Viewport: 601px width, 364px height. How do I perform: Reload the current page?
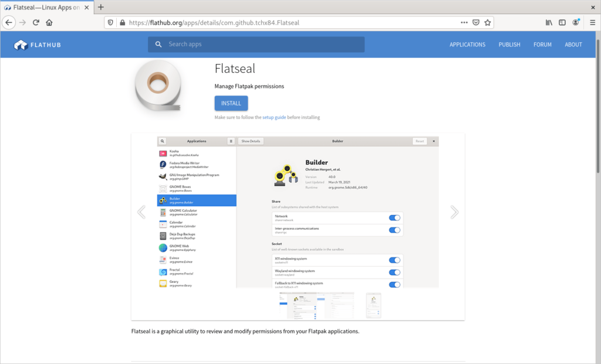coord(36,23)
